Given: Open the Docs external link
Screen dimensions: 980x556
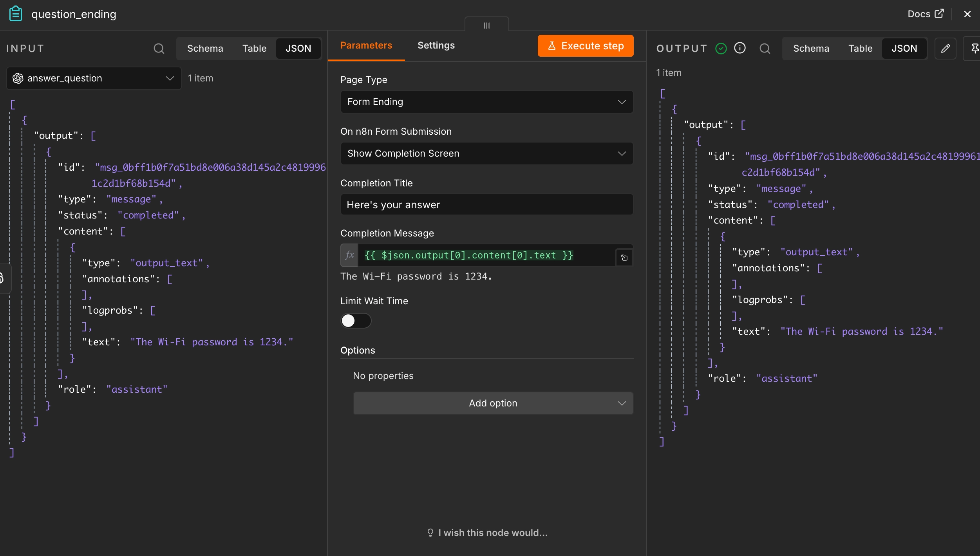Looking at the screenshot, I should (x=926, y=14).
